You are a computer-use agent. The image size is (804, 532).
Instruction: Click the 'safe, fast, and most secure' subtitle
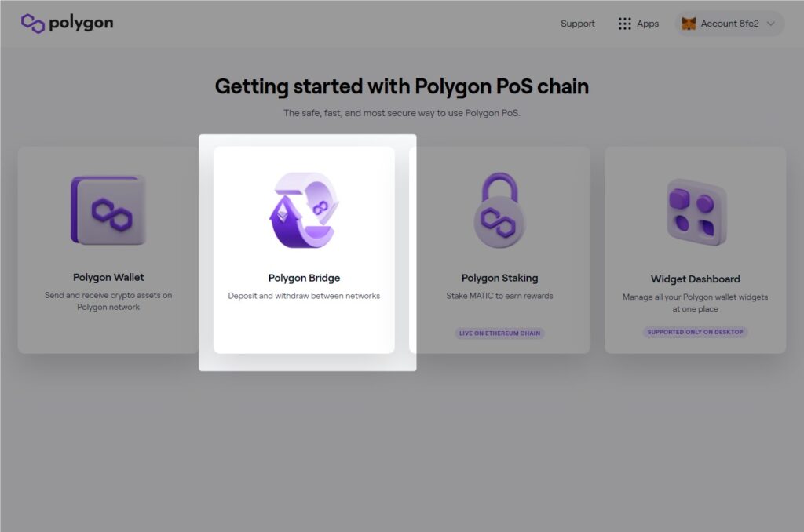point(402,113)
